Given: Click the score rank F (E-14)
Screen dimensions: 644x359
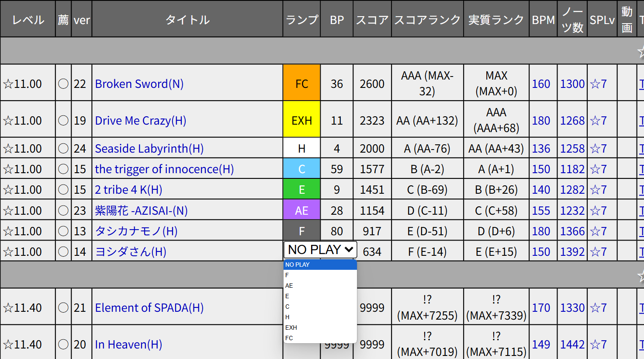Looking at the screenshot, I should 427,251.
